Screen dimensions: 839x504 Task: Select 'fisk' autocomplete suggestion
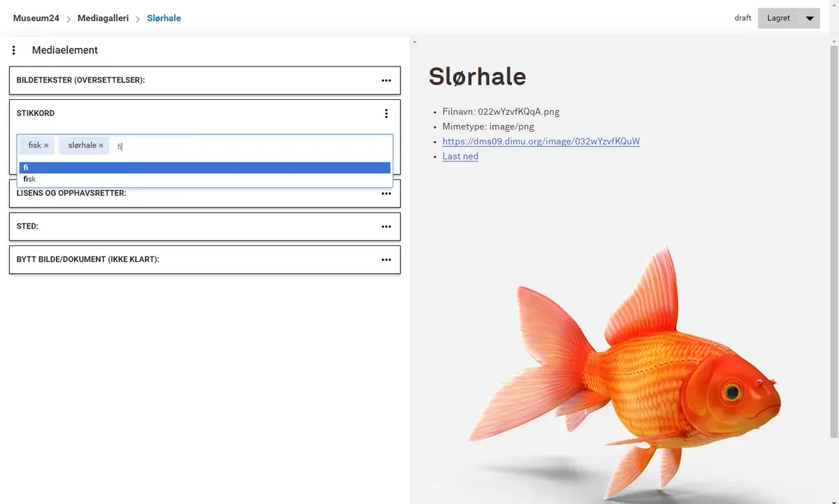point(205,179)
